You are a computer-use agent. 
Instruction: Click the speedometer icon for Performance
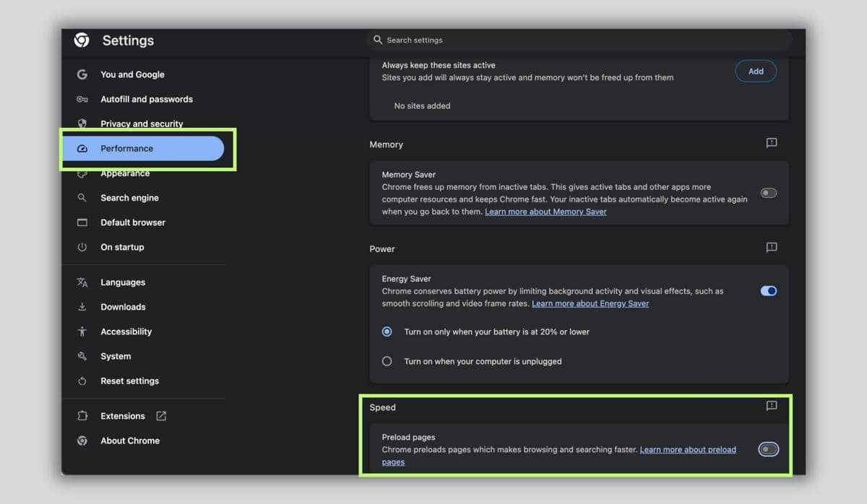pyautogui.click(x=82, y=149)
